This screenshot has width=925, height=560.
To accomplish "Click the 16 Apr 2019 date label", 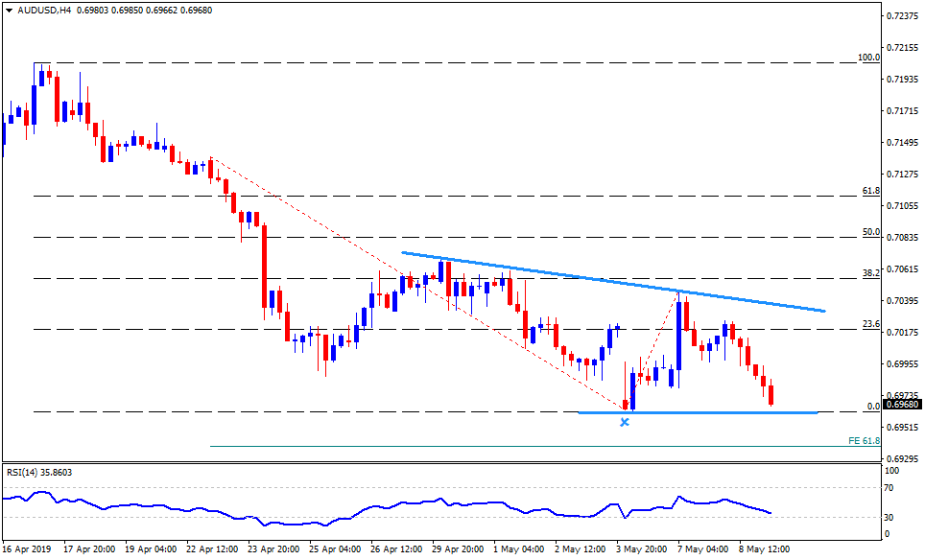I will pyautogui.click(x=29, y=549).
